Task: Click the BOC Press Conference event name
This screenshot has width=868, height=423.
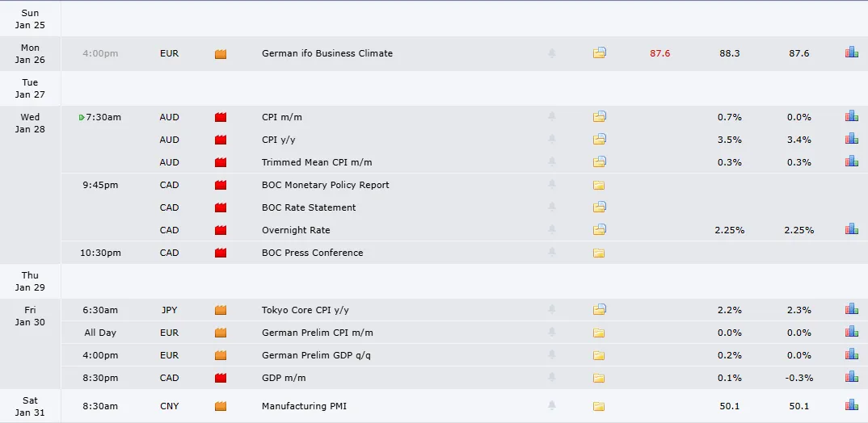Action: tap(313, 253)
